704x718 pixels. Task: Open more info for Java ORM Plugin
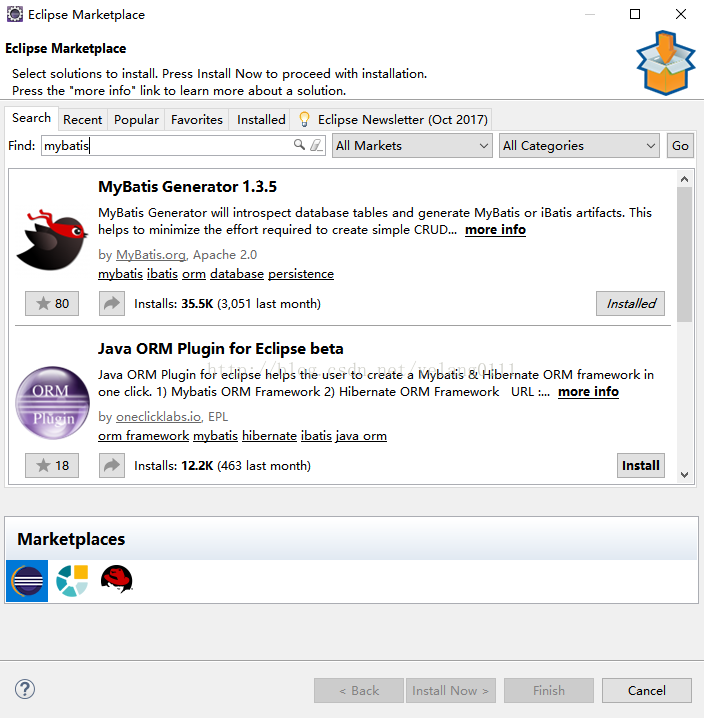point(589,392)
